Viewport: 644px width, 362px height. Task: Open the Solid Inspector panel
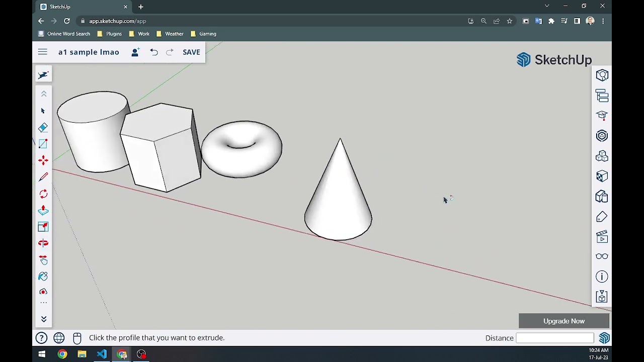(x=602, y=297)
